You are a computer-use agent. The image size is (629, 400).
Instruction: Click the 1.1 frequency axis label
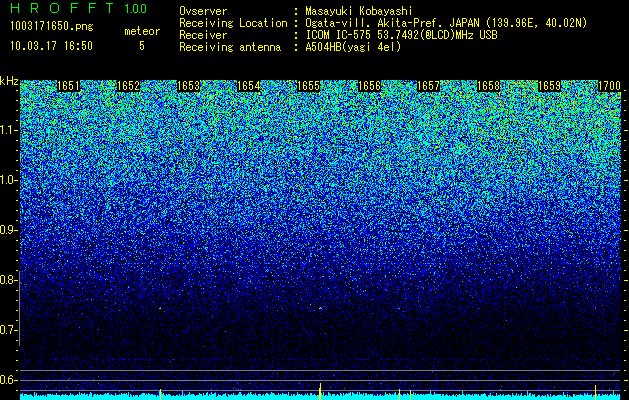[x=8, y=130]
